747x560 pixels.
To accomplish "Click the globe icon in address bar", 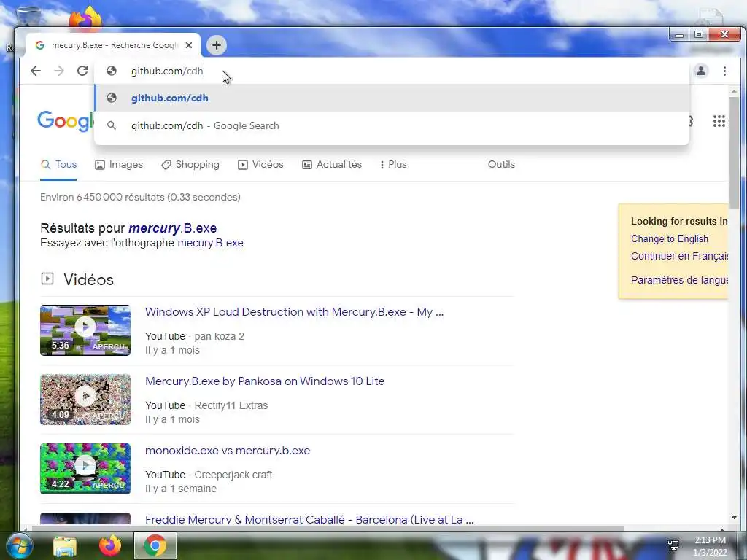I will pos(112,71).
